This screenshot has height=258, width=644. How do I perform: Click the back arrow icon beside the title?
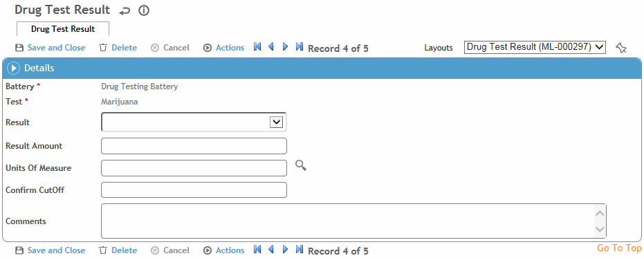coord(125,11)
